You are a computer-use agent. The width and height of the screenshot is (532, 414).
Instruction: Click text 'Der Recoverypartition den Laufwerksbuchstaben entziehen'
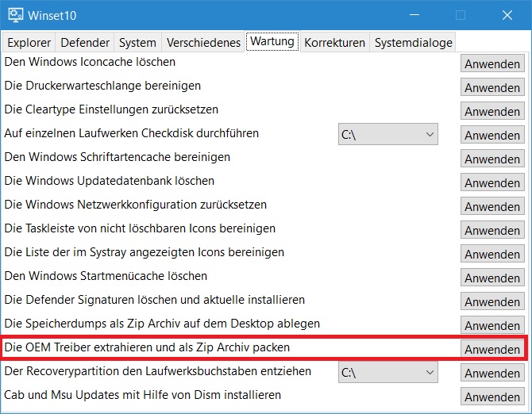point(158,371)
